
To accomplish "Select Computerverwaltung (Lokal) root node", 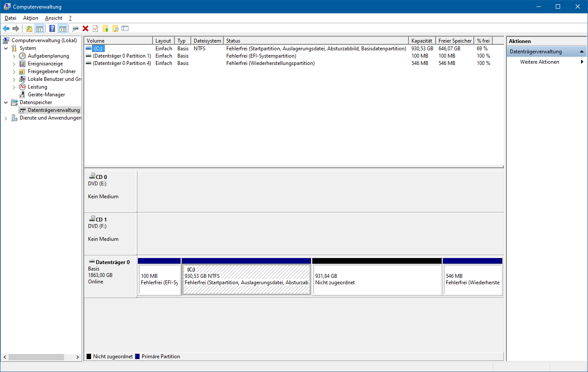I will tap(44, 40).
